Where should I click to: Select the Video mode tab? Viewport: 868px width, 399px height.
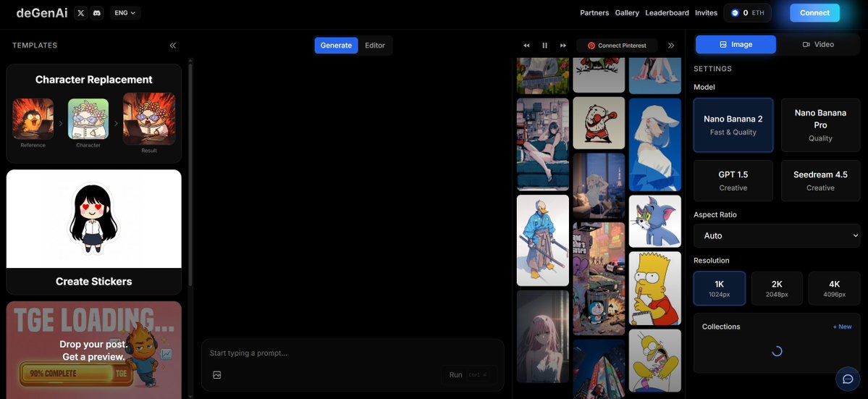(x=818, y=44)
